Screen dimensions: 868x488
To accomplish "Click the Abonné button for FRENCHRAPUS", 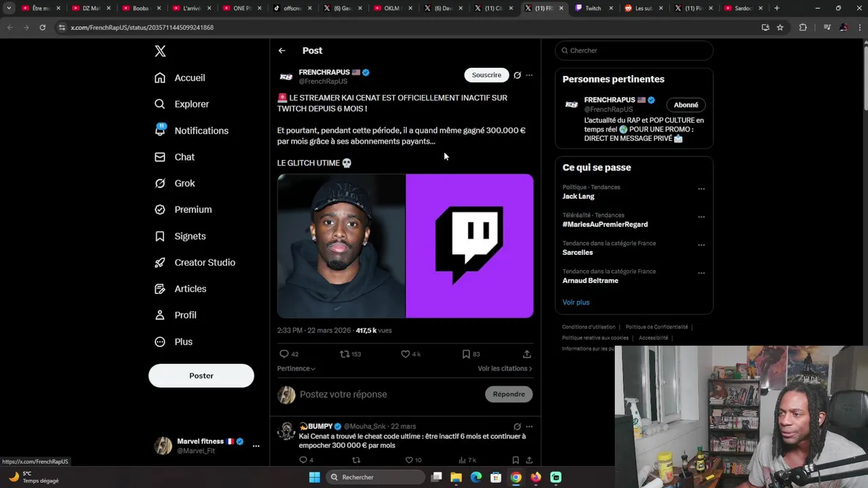I will [x=686, y=105].
